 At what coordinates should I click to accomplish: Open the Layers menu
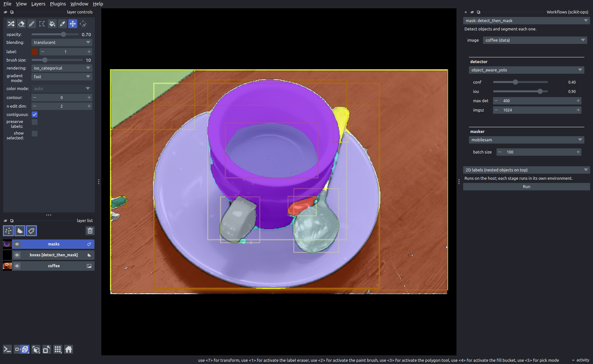coord(38,4)
